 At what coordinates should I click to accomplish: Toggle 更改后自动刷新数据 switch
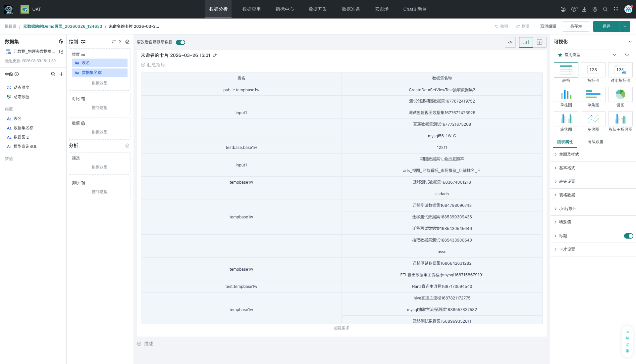[181, 42]
